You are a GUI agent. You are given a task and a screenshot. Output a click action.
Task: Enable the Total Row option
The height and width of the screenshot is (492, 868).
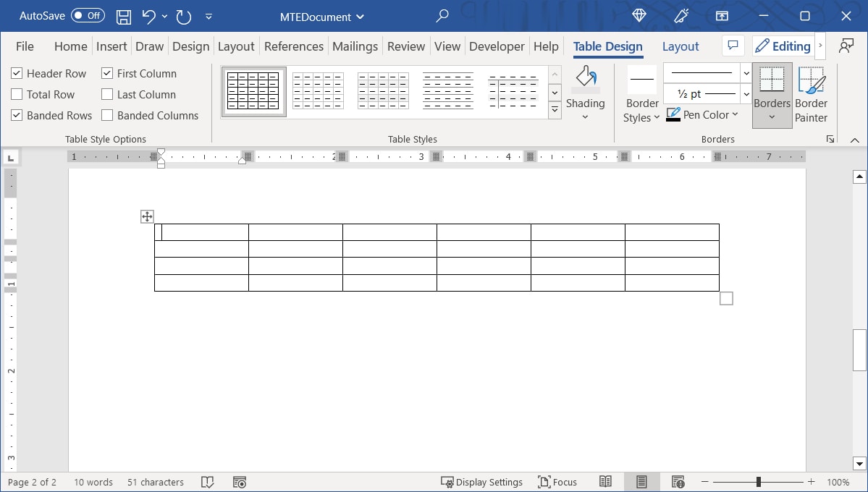click(x=16, y=94)
